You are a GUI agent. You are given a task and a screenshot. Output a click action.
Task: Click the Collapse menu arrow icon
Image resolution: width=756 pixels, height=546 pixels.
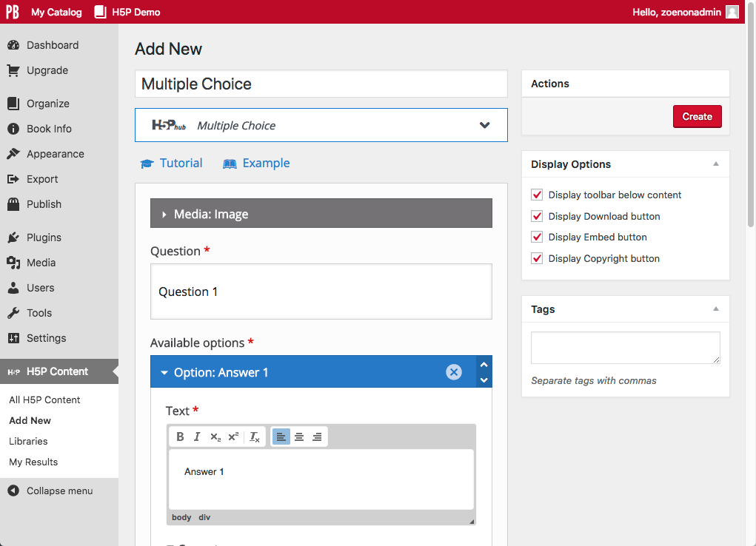tap(13, 491)
